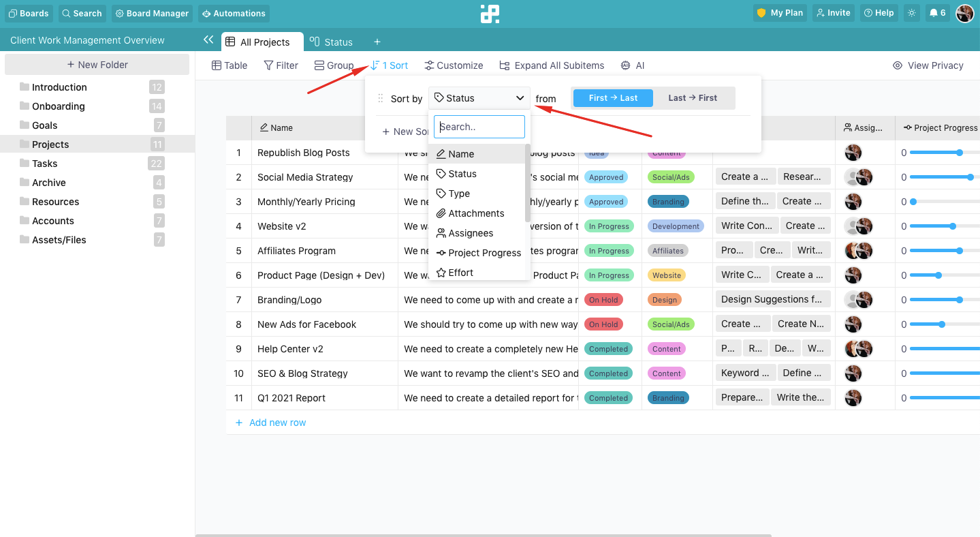Click the sort rule drag handle
980x537 pixels.
381,99
